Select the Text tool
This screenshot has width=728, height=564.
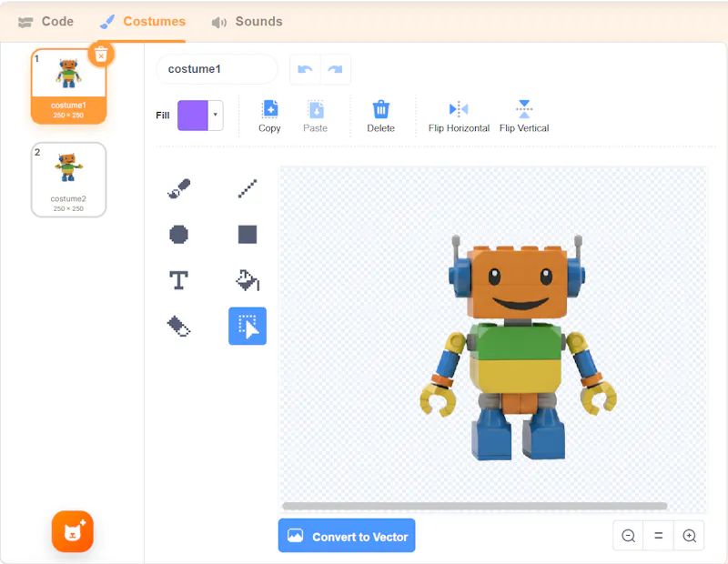pyautogui.click(x=178, y=280)
